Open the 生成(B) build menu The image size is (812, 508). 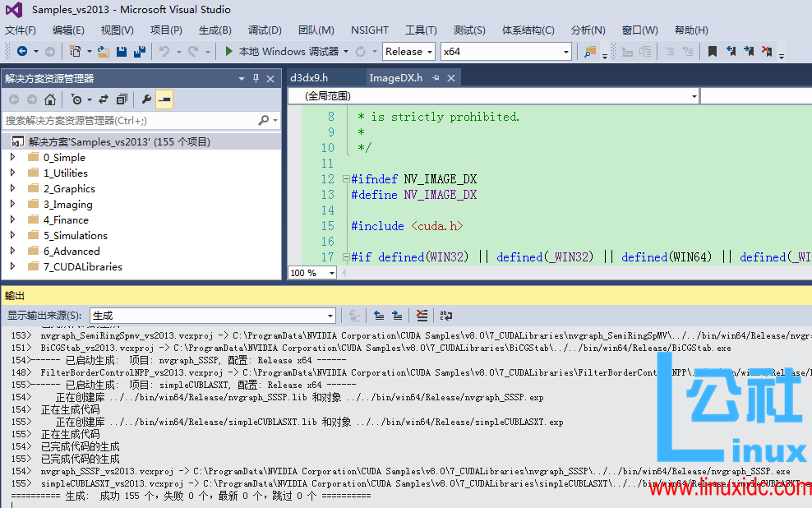click(215, 30)
